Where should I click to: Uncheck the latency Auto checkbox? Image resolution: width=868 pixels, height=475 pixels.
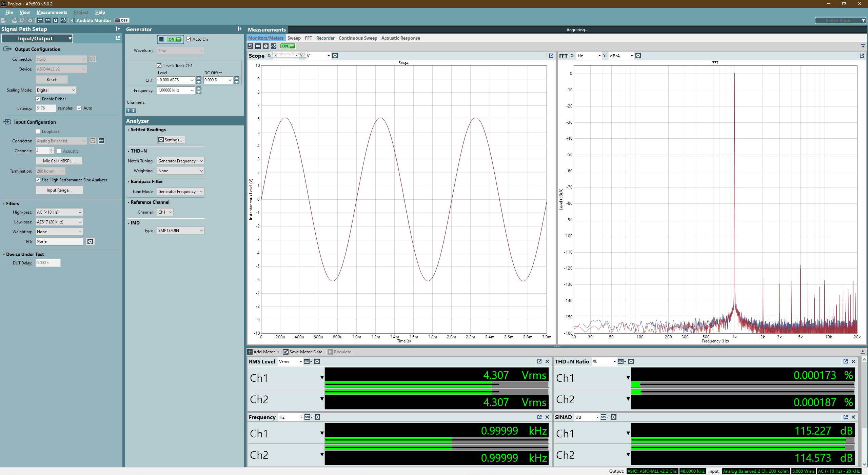pos(79,108)
